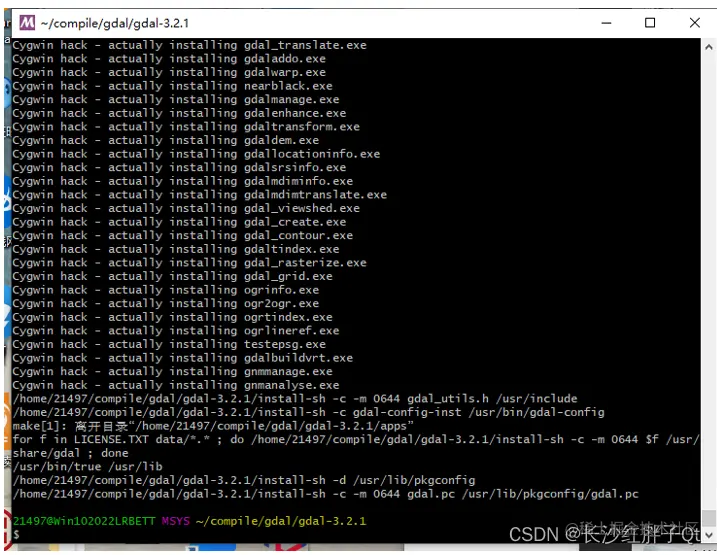Click the line installing gdaladdo.exe
Viewport: 717px width, 555px height.
coord(169,59)
